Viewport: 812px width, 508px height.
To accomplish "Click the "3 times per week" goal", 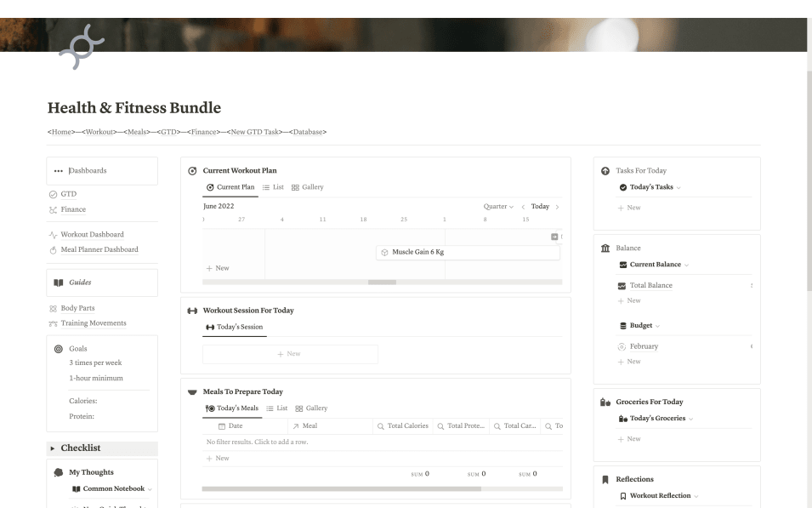I will tap(95, 362).
